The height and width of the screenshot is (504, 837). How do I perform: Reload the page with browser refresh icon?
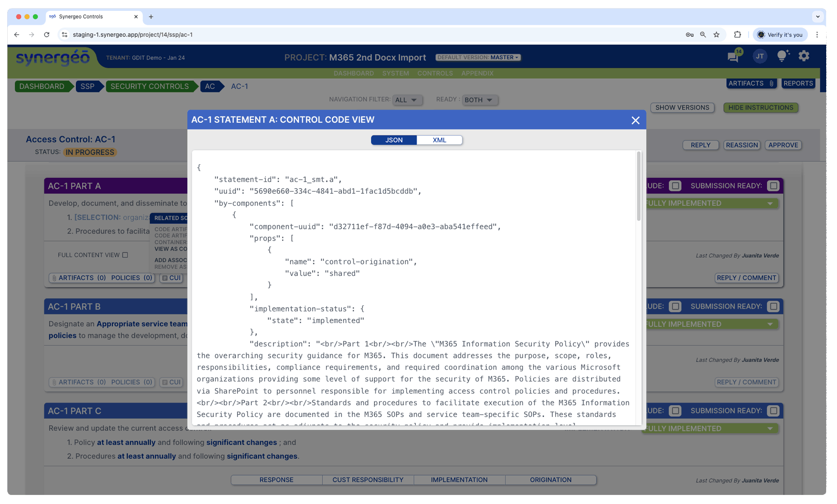tap(46, 34)
